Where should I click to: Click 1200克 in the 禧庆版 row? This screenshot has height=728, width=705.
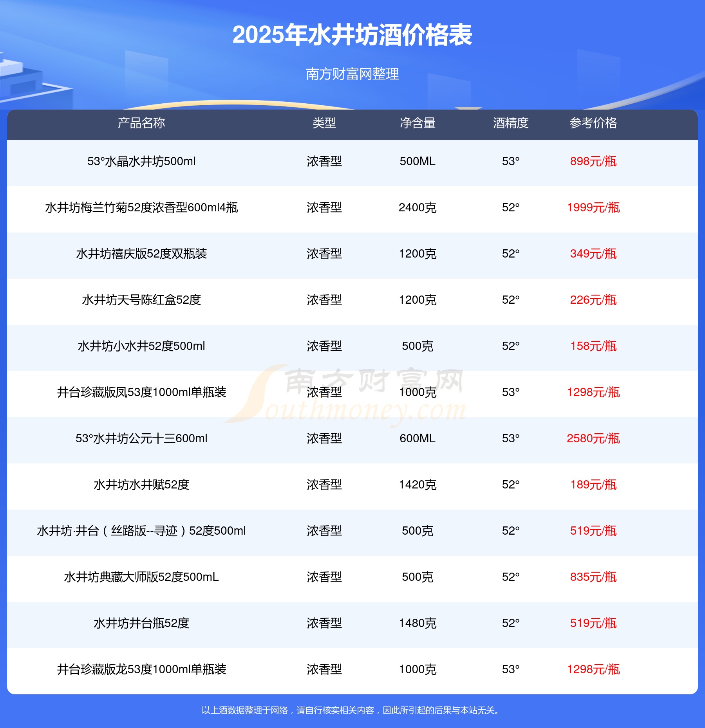click(x=418, y=254)
